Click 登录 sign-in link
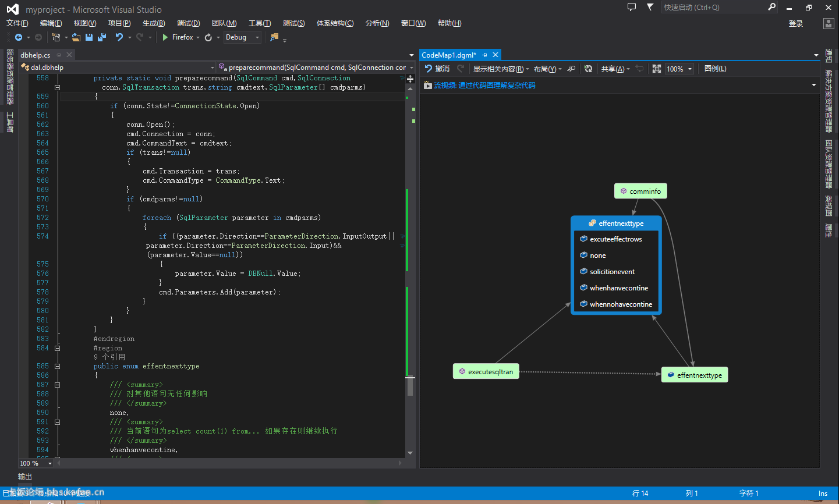Viewport: 839px width, 504px height. pos(796,24)
